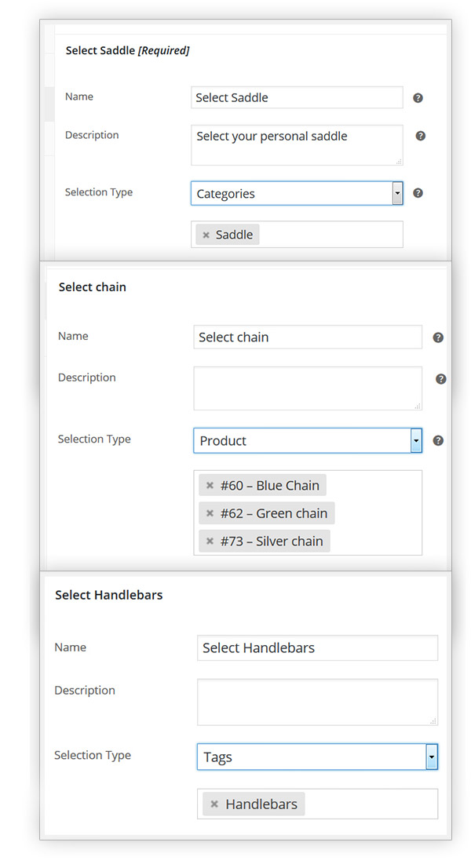Screen dimensions: 471x868
Task: Remove the Saddle category tag
Action: [x=206, y=234]
